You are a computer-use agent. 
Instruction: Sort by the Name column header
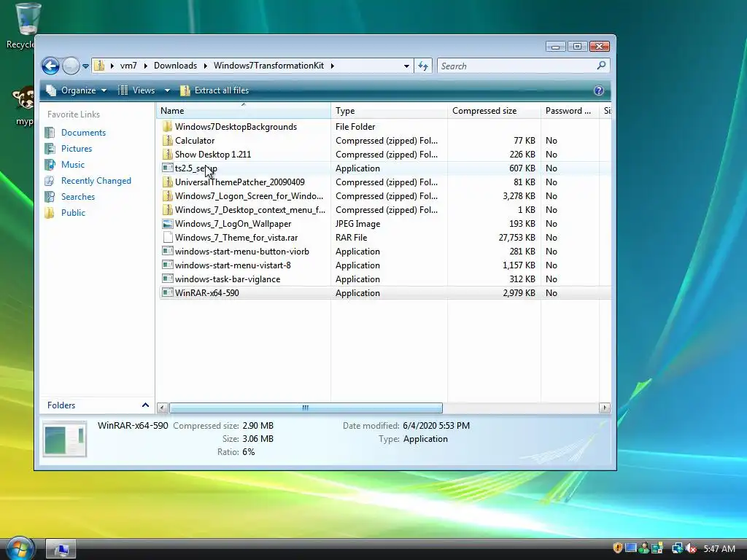[244, 111]
